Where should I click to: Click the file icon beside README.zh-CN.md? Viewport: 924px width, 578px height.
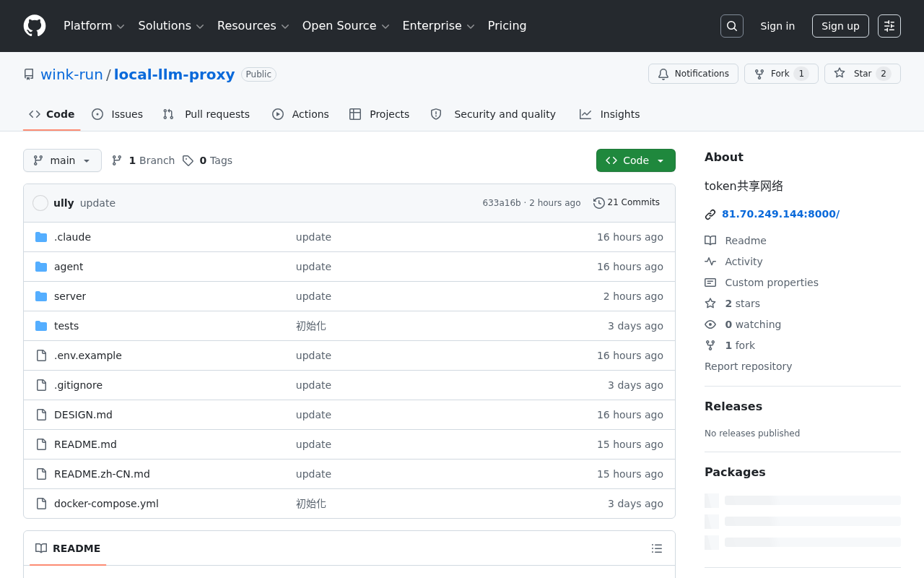click(41, 474)
